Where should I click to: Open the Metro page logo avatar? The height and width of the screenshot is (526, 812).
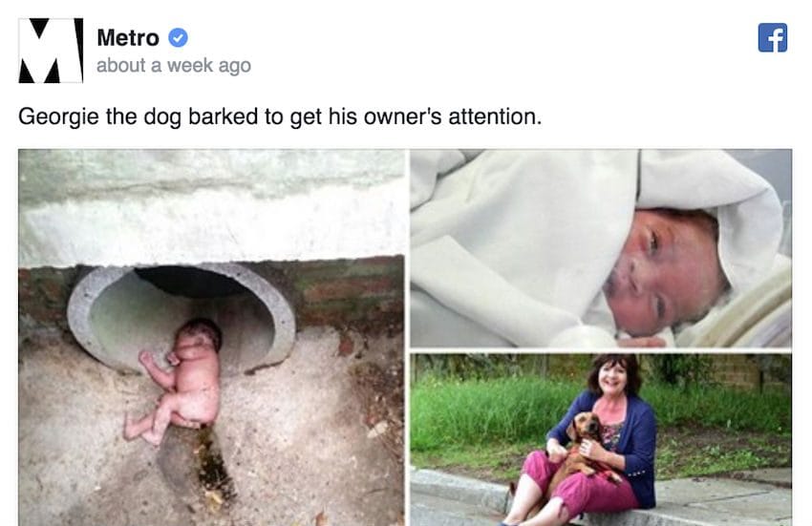[51, 51]
